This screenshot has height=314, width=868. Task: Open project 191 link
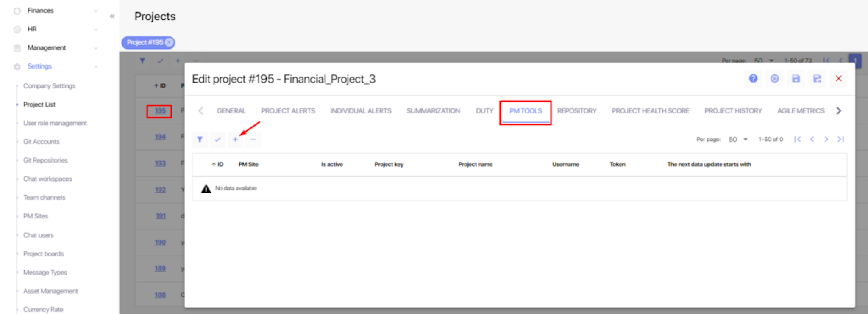click(161, 216)
